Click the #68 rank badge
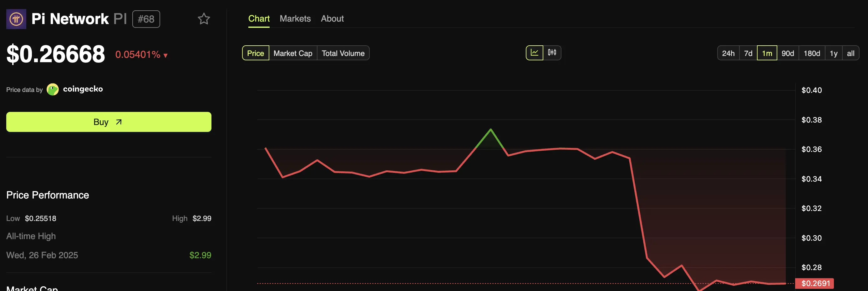The image size is (868, 291). (x=146, y=19)
